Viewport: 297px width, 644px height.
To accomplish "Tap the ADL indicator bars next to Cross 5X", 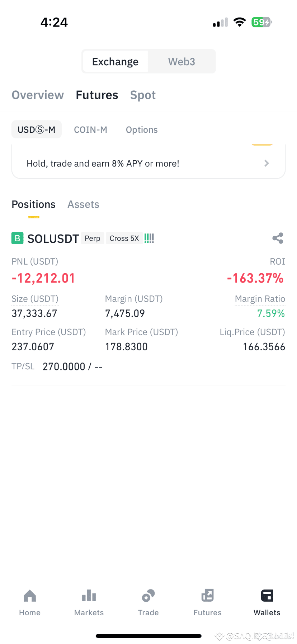I will [x=149, y=238].
